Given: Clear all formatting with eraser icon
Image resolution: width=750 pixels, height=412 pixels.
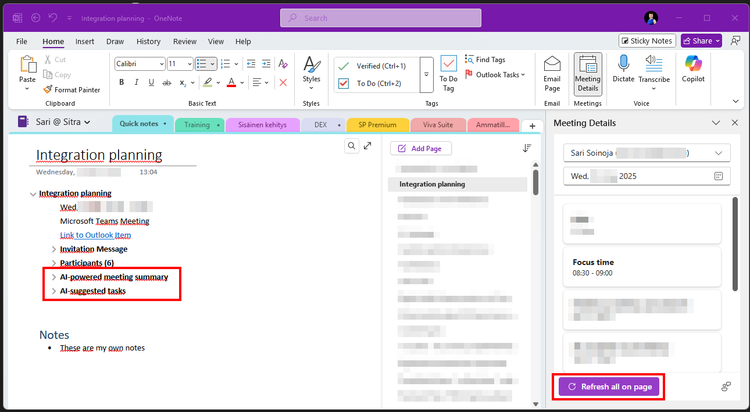Looking at the screenshot, I should (x=283, y=64).
